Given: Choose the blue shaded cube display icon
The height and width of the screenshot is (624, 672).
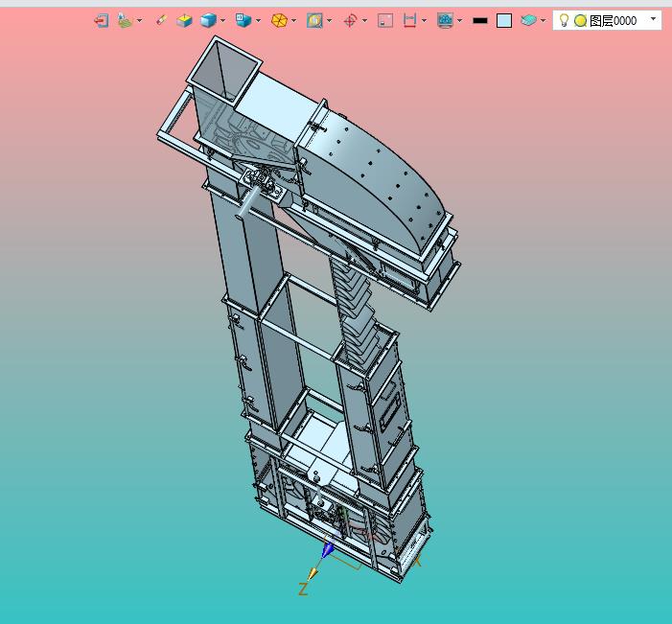Looking at the screenshot, I should point(208,20).
